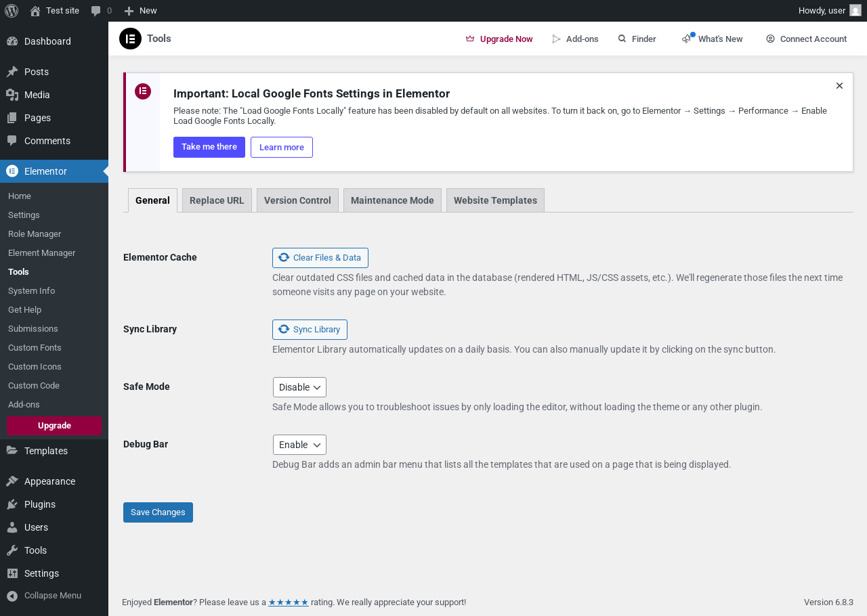Open the Debug Bar dropdown

pyautogui.click(x=299, y=445)
